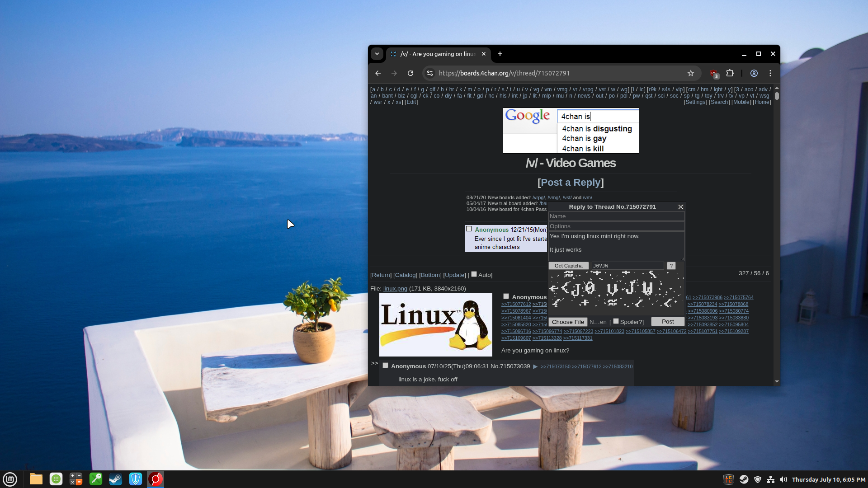Click scroll-down arrow of page scrollbar
Image resolution: width=868 pixels, height=488 pixels.
pyautogui.click(x=777, y=382)
